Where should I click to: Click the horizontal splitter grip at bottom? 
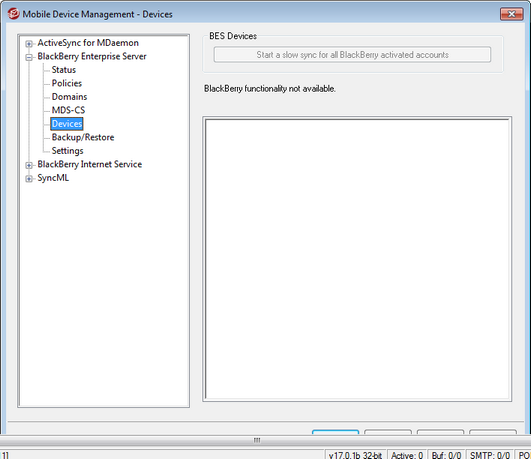(x=257, y=440)
